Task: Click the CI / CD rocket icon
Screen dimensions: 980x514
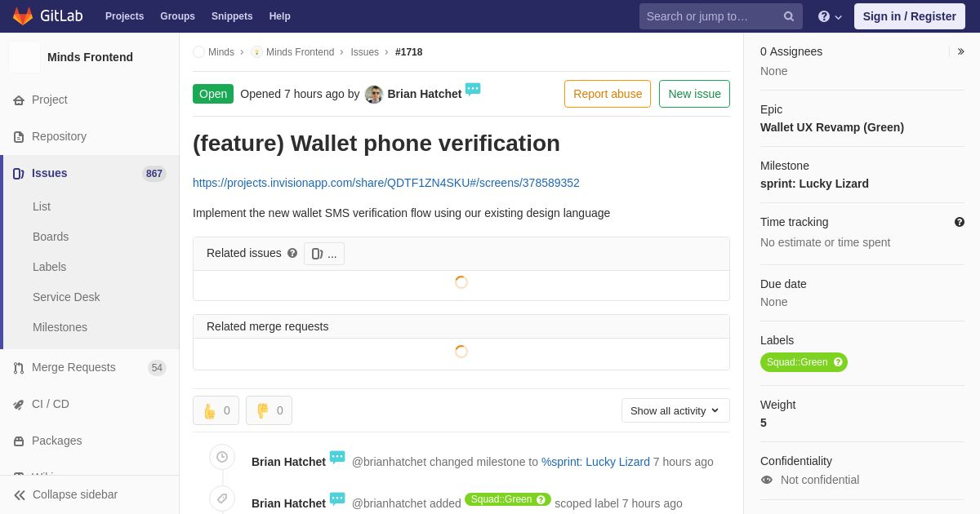Action: click(x=19, y=404)
